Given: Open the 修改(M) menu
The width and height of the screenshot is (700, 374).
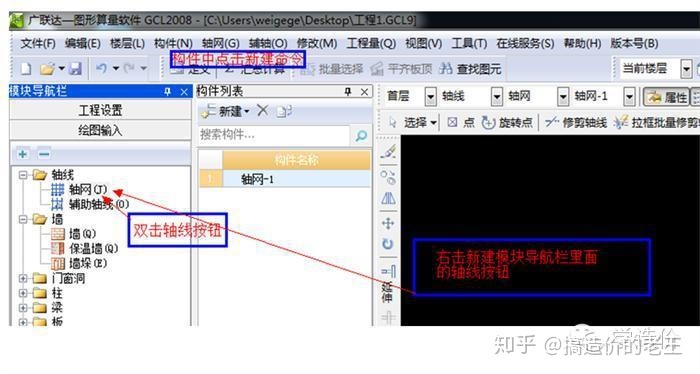Looking at the screenshot, I should (317, 43).
